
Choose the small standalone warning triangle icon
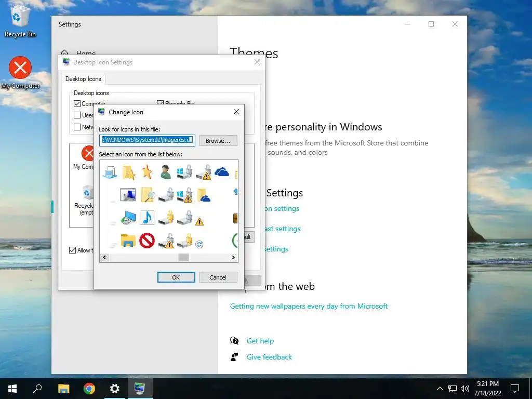(x=199, y=222)
